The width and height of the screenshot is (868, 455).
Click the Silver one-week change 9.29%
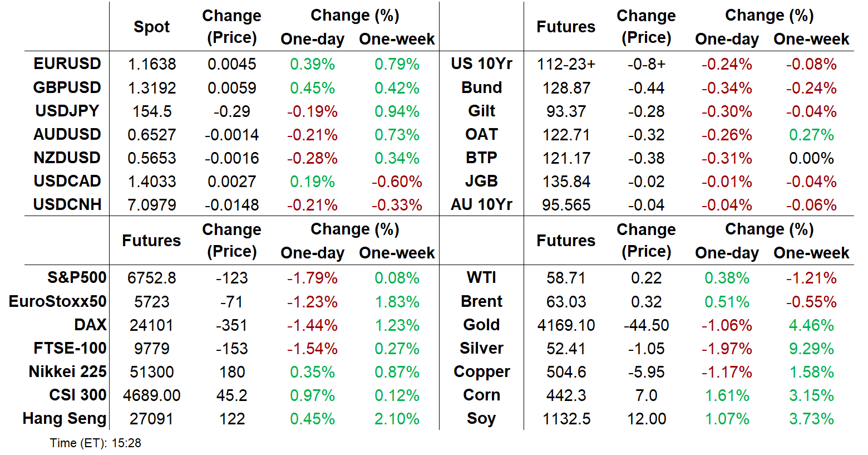[811, 349]
